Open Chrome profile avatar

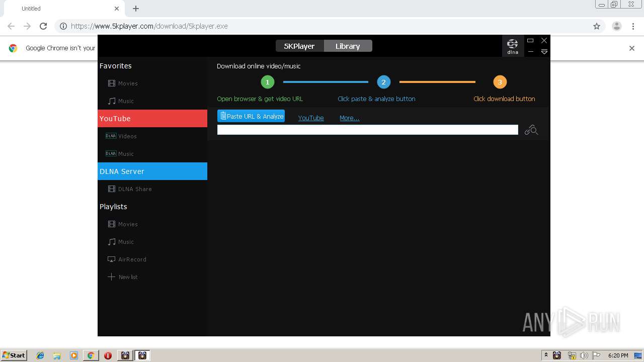pyautogui.click(x=617, y=26)
